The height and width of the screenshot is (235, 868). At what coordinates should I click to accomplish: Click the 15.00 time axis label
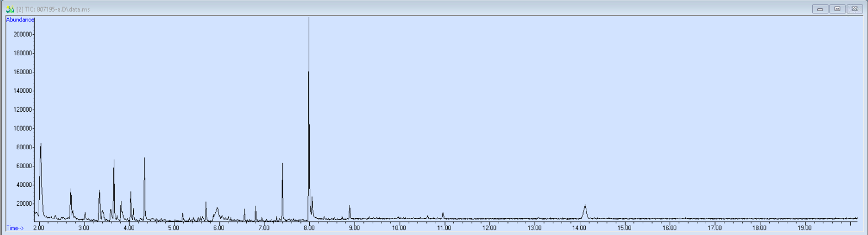point(624,228)
